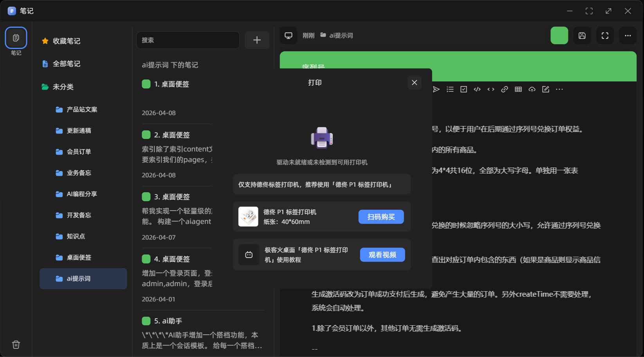644x357 pixels.
Task: Save the note with the save icon
Action: (x=582, y=35)
